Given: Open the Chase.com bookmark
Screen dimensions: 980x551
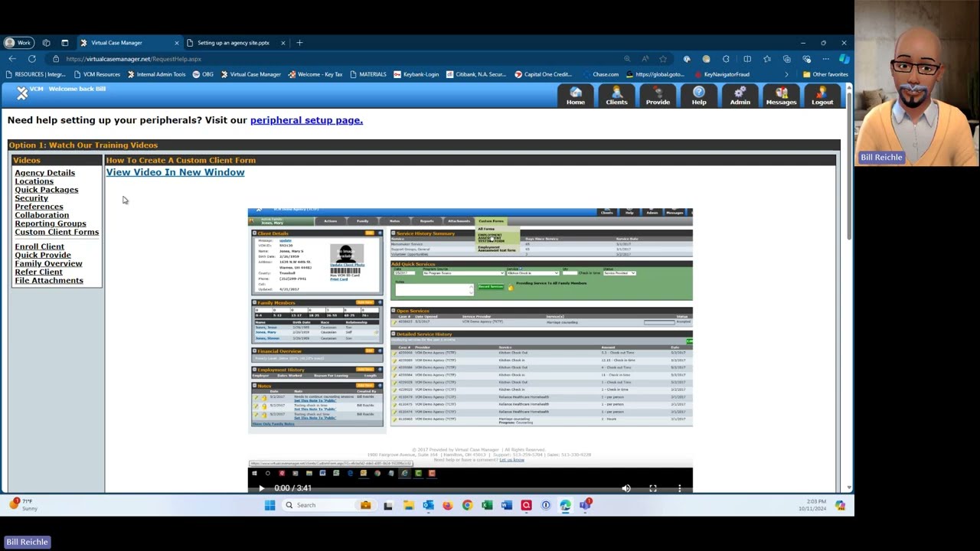Looking at the screenshot, I should point(599,74).
